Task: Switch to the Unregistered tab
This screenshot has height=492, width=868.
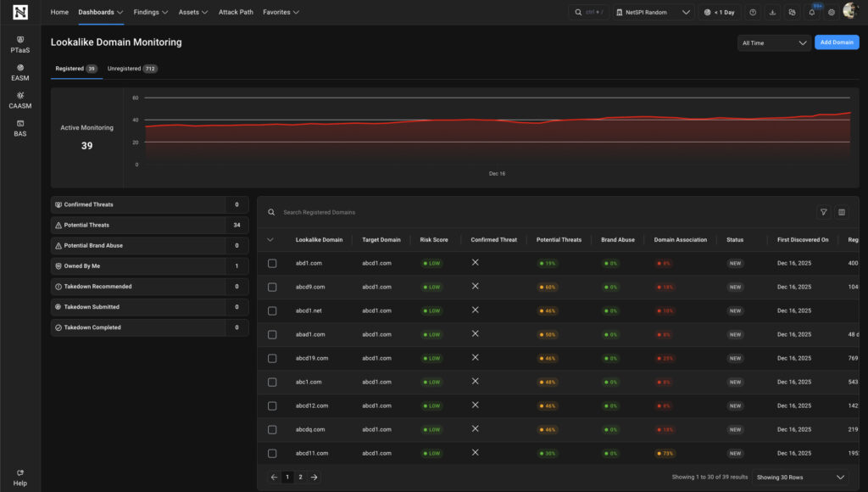Action: tap(132, 69)
